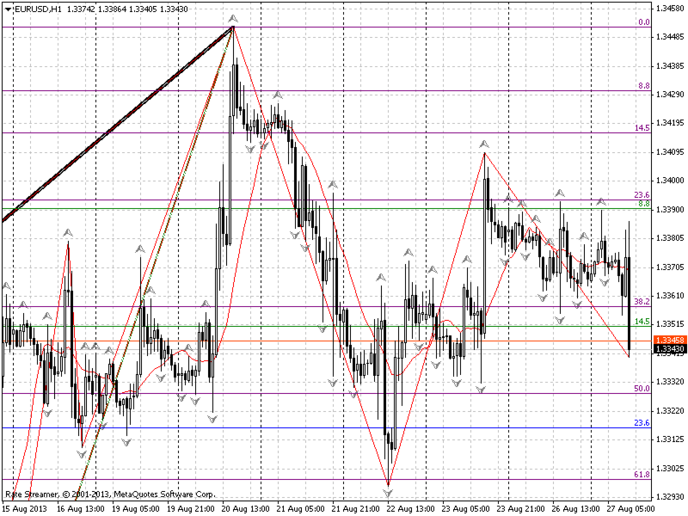
Task: Click the time label 20 Aug 13:00
Action: 246,509
